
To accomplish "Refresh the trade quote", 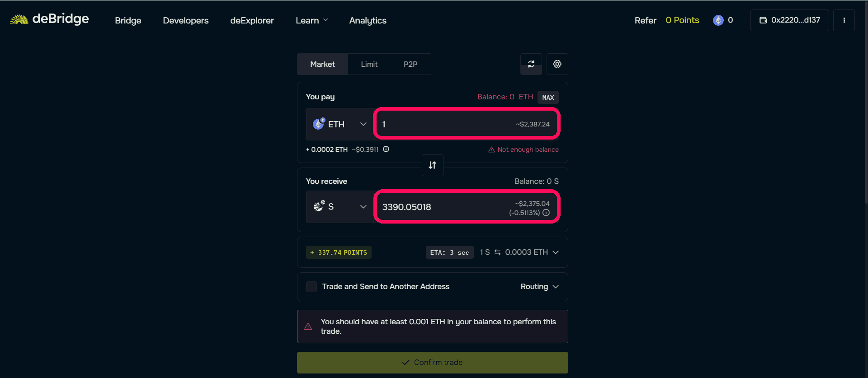I will point(531,64).
